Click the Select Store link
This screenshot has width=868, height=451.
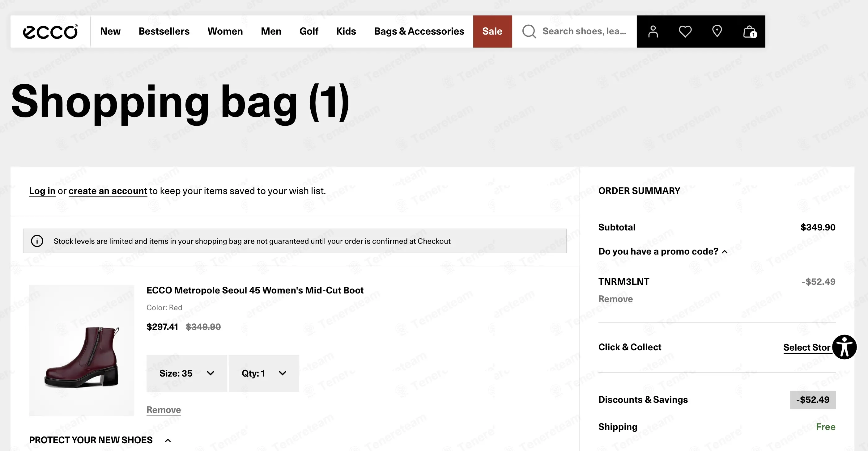807,347
